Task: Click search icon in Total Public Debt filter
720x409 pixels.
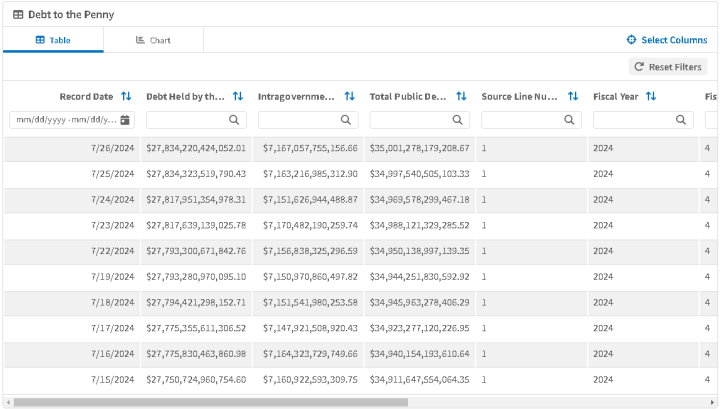Action: [457, 120]
